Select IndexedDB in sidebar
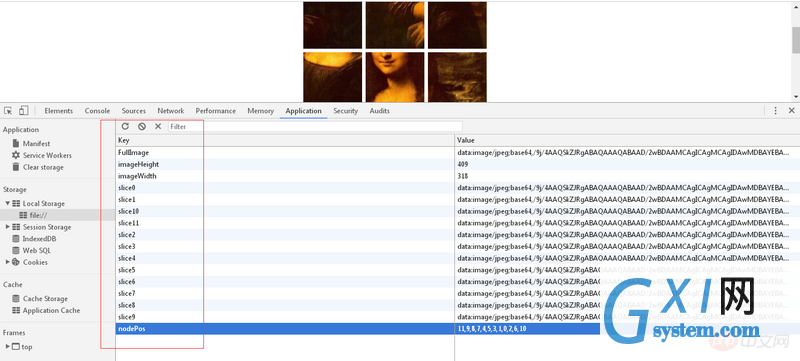This screenshot has width=800, height=361. (39, 239)
